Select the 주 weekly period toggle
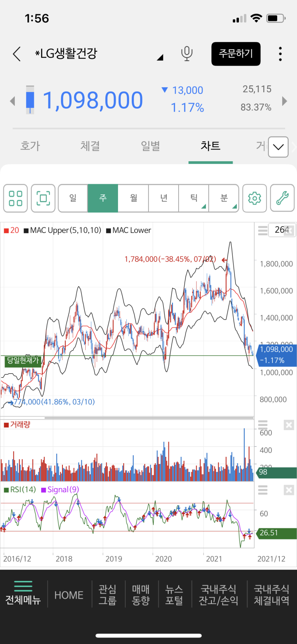The image size is (297, 644). pyautogui.click(x=103, y=198)
